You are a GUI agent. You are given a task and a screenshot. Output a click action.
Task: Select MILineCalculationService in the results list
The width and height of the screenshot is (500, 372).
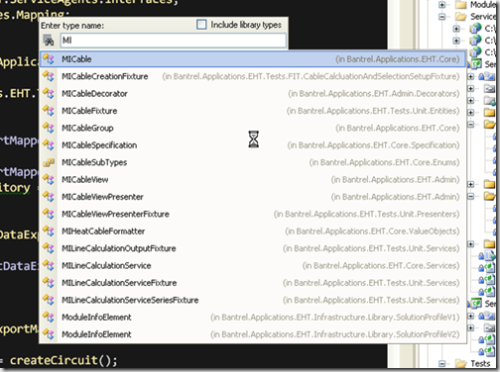[253, 266]
